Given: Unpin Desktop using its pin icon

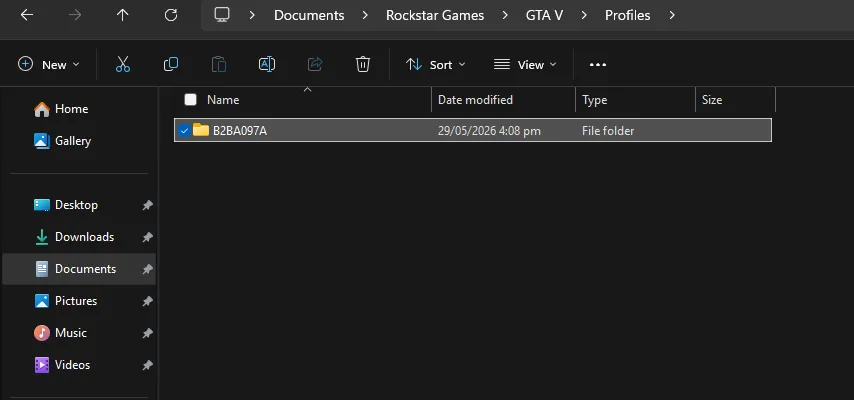Looking at the screenshot, I should tap(147, 205).
